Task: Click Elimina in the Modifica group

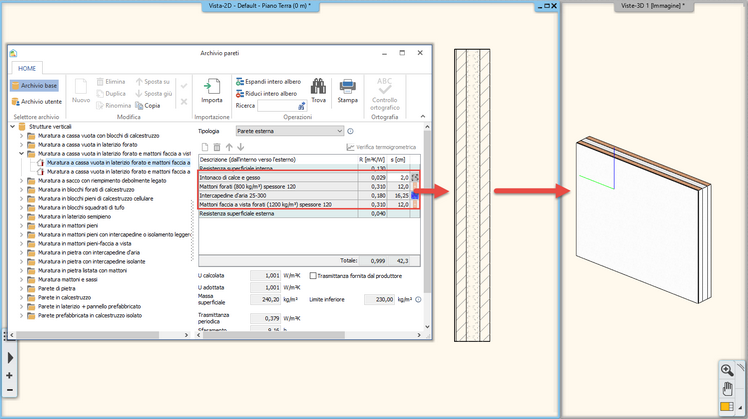Action: click(111, 82)
